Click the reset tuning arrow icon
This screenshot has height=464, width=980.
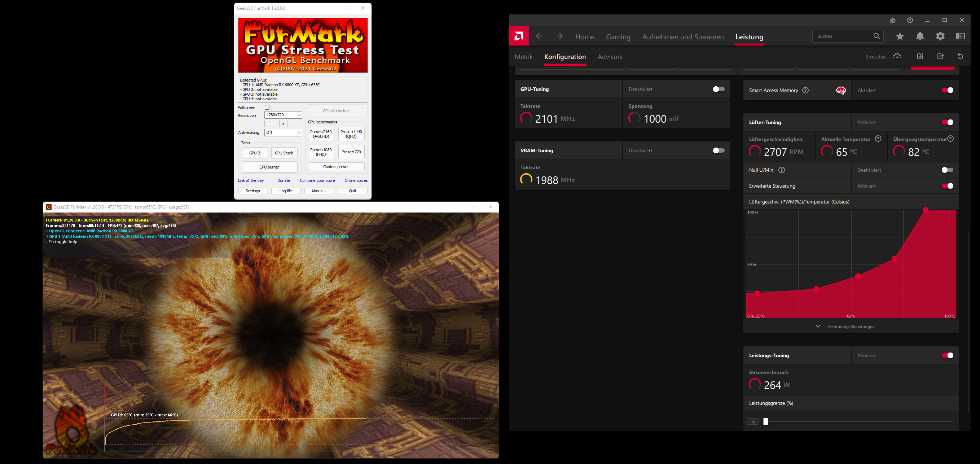pos(960,56)
